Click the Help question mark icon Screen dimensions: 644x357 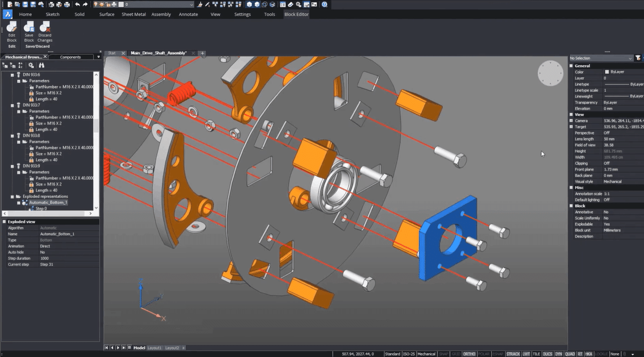[325, 4]
